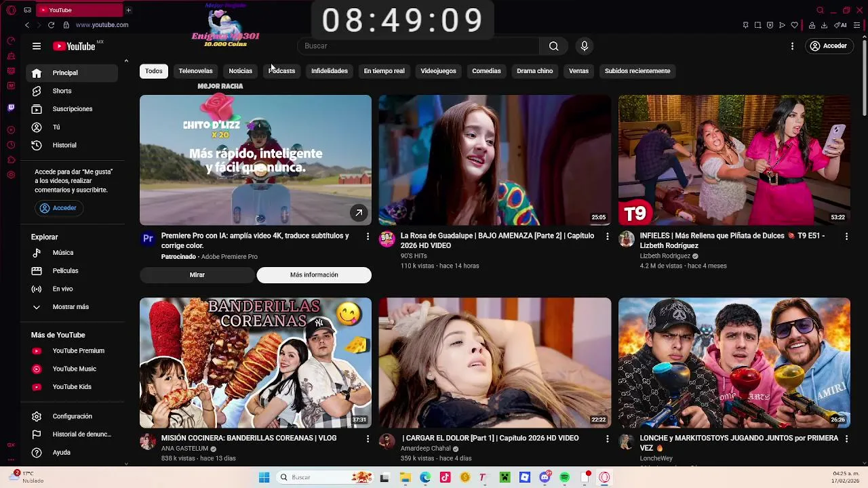This screenshot has height=488, width=868.
Task: Click the Windows Start button
Action: (x=264, y=478)
